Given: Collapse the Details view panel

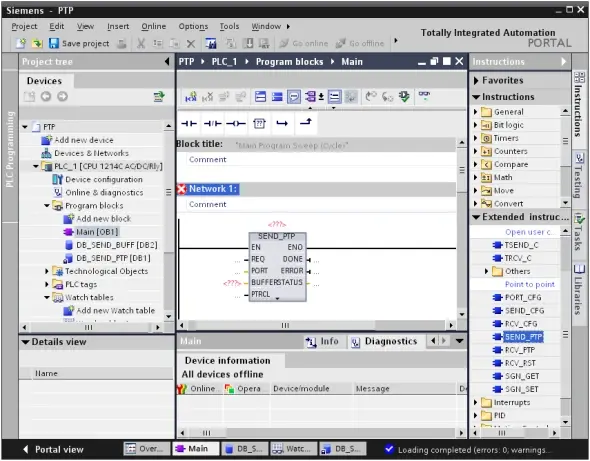Looking at the screenshot, I should point(25,342).
